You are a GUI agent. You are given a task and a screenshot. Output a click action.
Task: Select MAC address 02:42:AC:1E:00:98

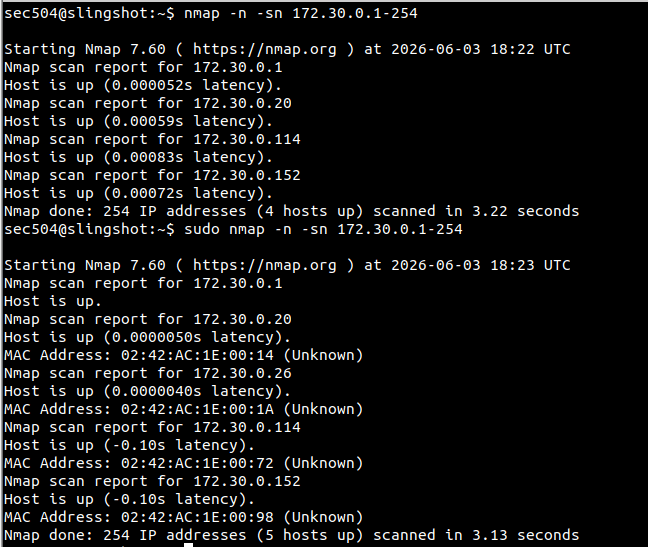tap(197, 517)
